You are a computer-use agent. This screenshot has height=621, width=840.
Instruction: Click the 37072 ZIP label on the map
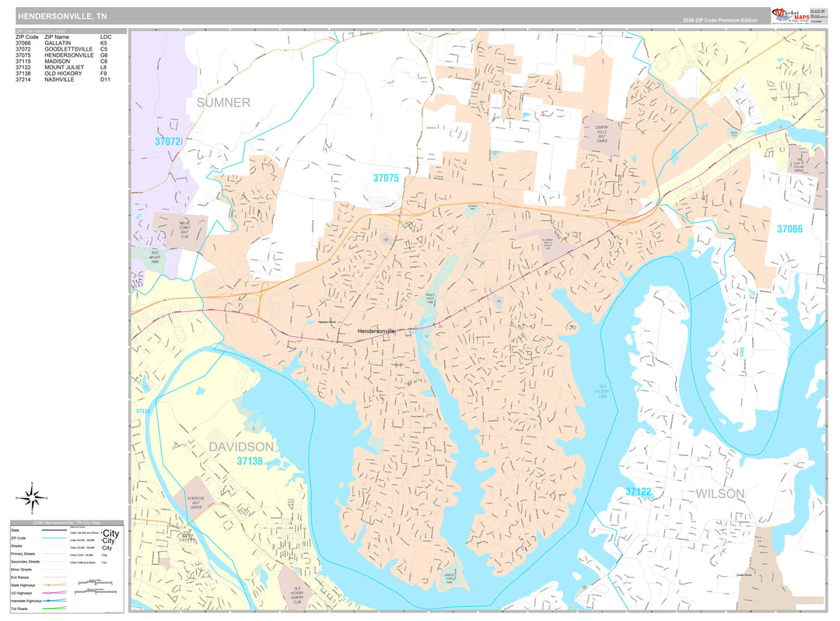[x=168, y=142]
